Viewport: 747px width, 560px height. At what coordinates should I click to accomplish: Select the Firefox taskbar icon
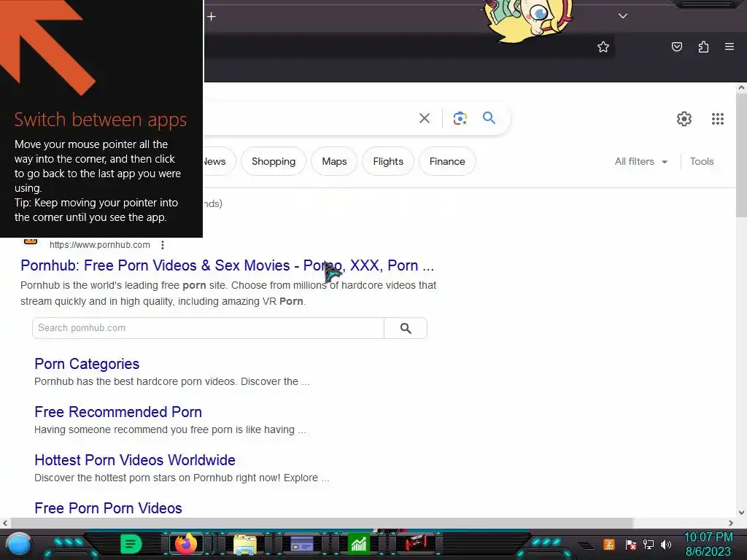point(186,543)
